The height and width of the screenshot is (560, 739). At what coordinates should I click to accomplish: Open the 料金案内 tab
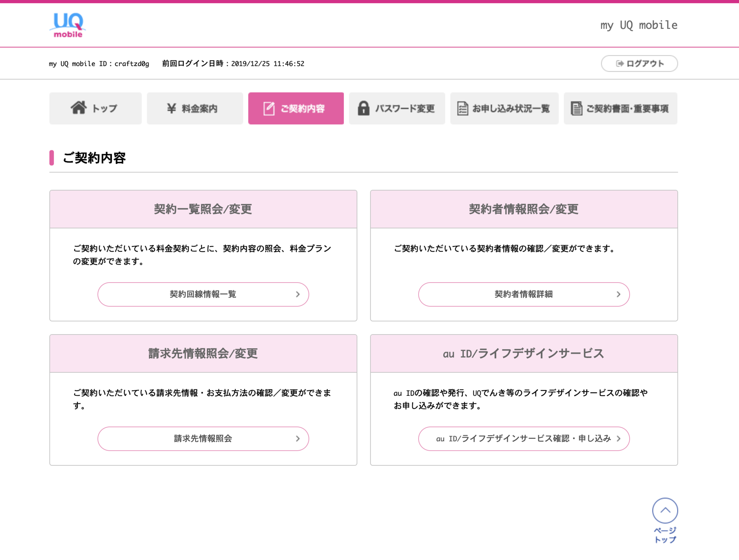click(195, 108)
